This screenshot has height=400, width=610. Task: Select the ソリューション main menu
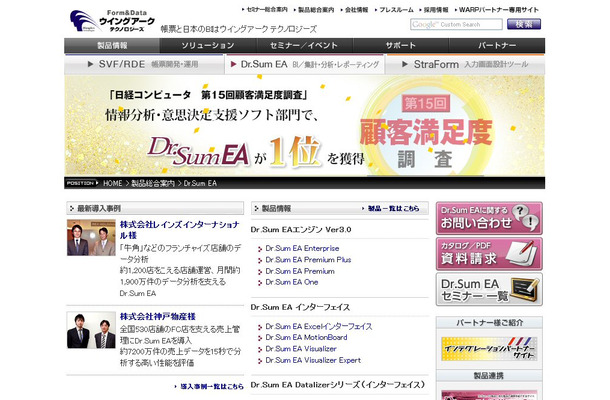pos(208,46)
